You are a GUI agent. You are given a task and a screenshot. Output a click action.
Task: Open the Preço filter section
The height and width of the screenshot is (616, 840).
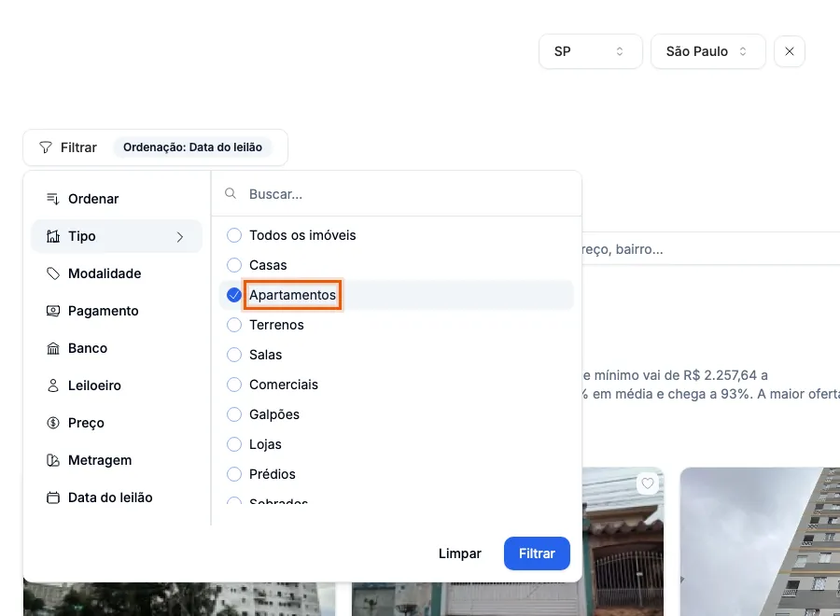coord(117,423)
